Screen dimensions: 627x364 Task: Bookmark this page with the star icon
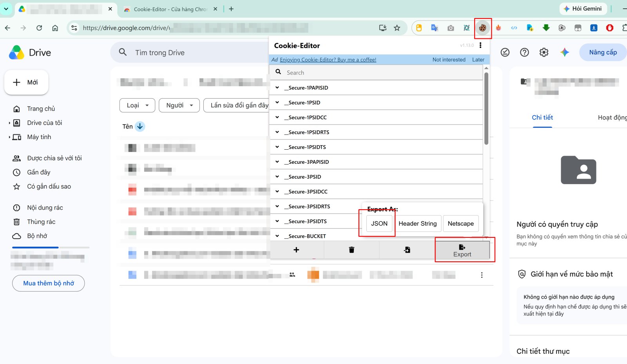coord(397,28)
